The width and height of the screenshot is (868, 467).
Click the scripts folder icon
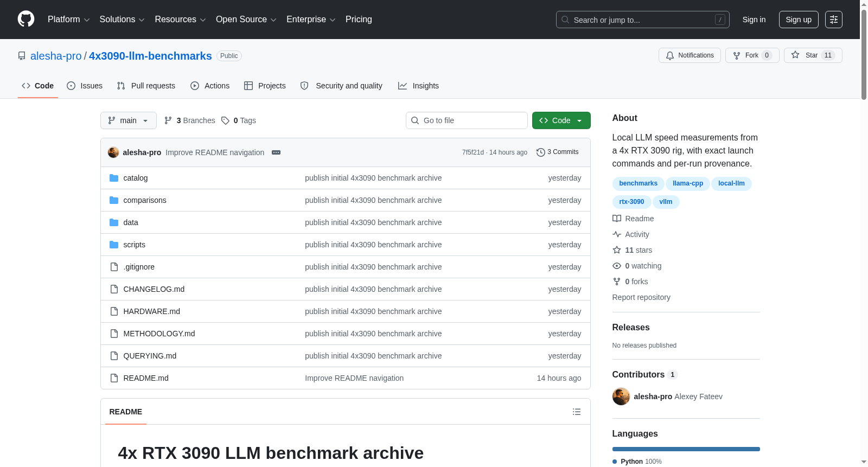pos(114,245)
